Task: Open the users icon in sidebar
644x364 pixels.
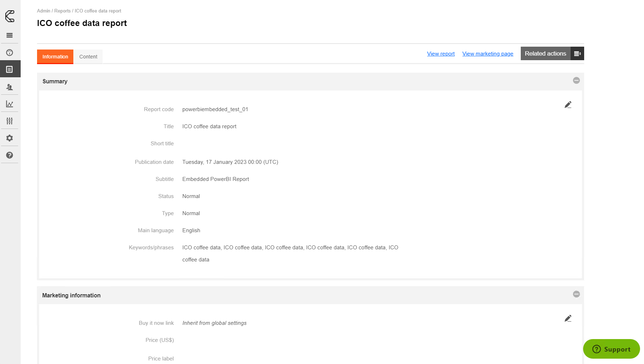Action: (x=10, y=87)
